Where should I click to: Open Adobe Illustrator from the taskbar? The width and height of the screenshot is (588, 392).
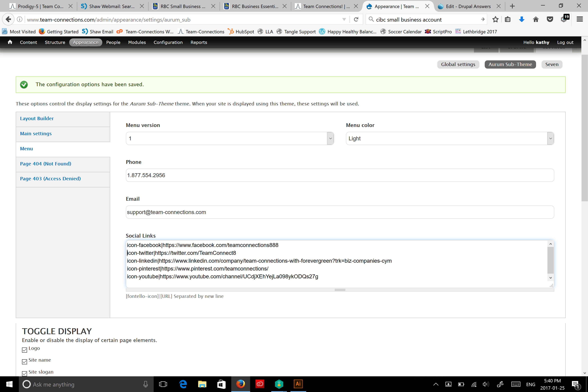click(x=298, y=384)
